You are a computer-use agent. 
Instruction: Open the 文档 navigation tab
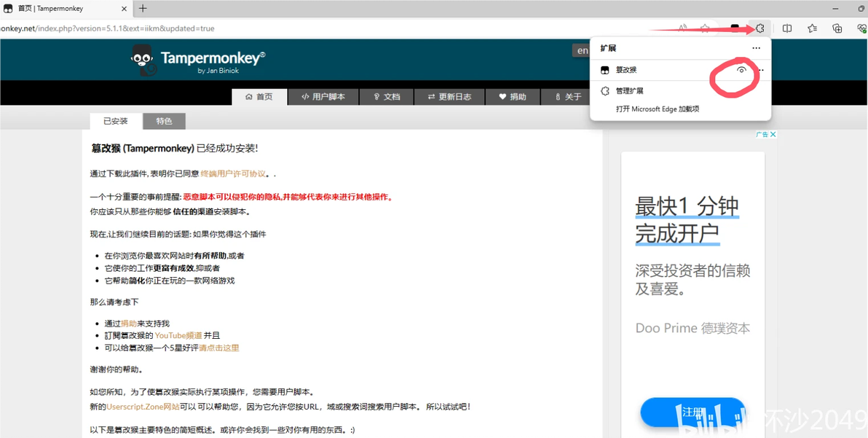click(x=387, y=97)
